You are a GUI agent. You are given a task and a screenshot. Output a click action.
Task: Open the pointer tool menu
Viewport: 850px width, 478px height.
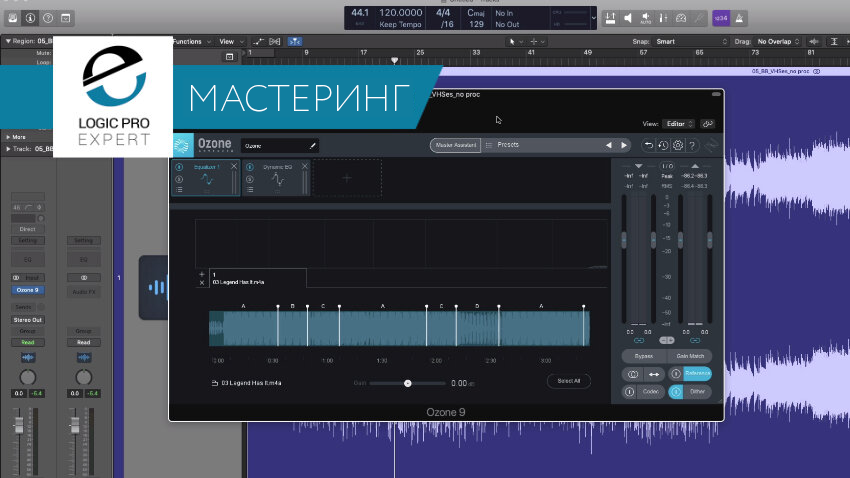click(515, 42)
